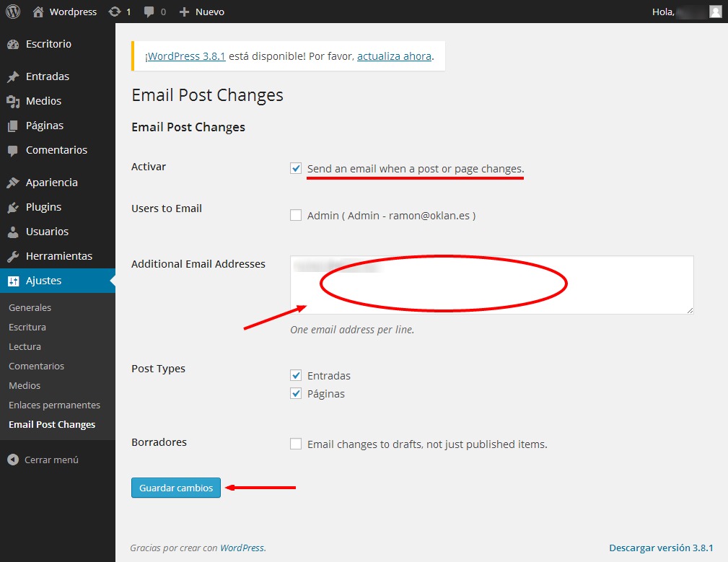
Task: Click the Ajustes sliders icon
Action: (14, 281)
